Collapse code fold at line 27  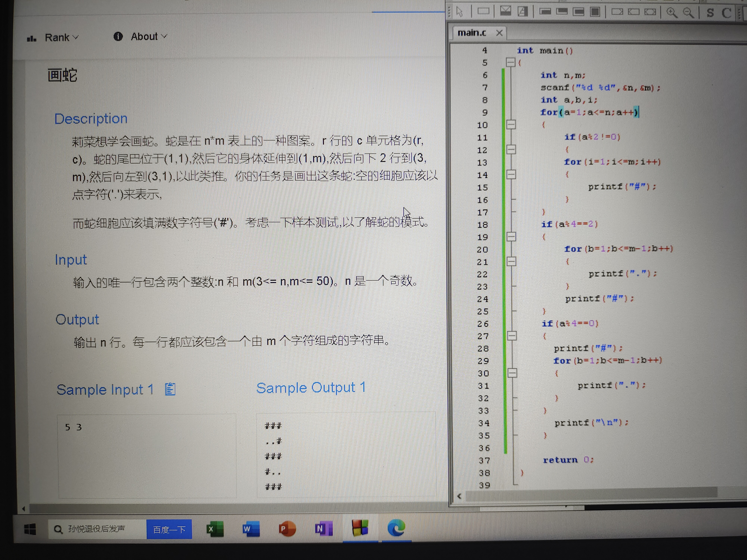point(512,335)
